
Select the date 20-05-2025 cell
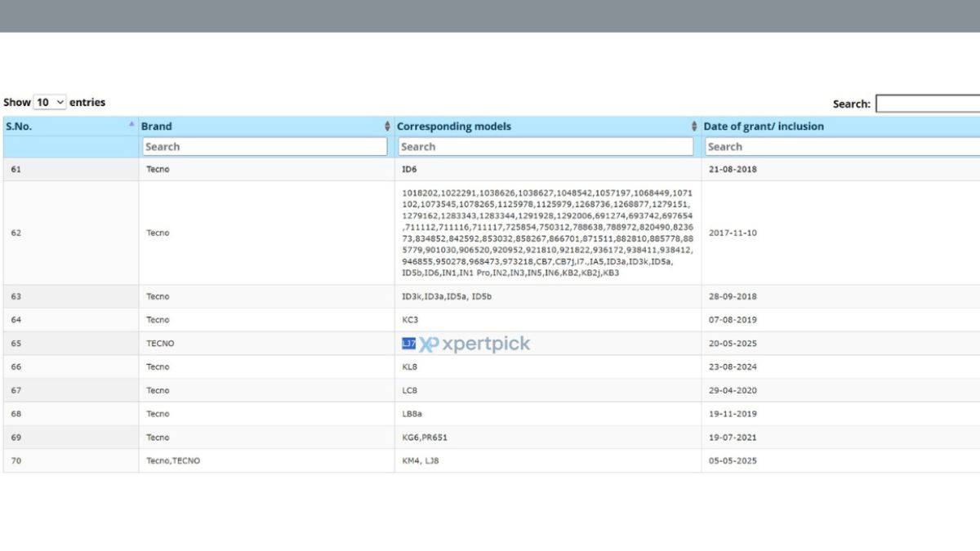[733, 344]
